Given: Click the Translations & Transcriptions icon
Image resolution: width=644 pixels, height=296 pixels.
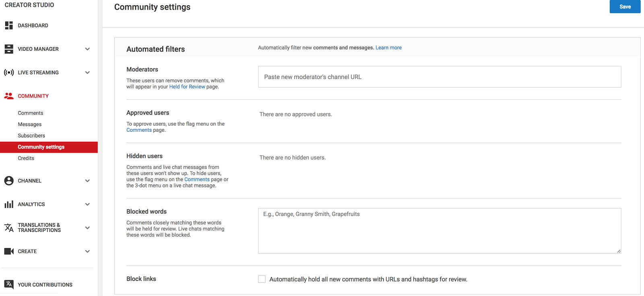Looking at the screenshot, I should pos(9,228).
